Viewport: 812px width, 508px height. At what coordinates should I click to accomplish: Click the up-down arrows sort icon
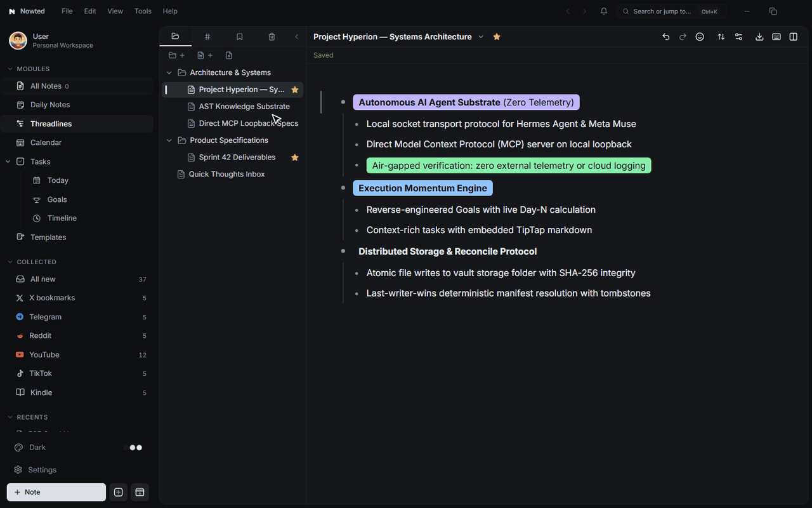721,37
